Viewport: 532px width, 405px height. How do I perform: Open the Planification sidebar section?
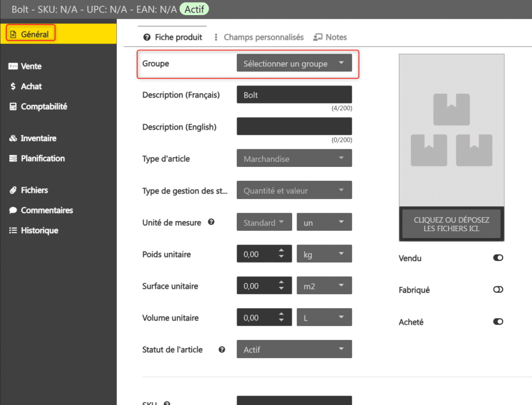[43, 159]
